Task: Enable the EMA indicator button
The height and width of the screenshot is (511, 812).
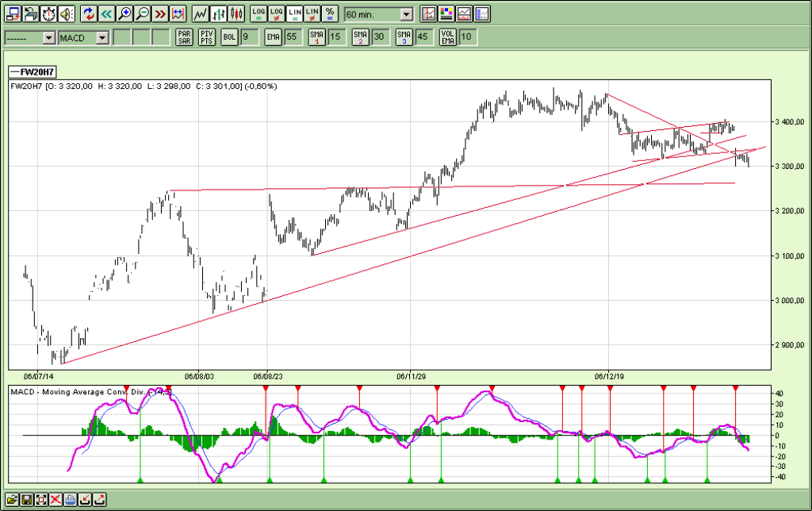Action: (273, 37)
